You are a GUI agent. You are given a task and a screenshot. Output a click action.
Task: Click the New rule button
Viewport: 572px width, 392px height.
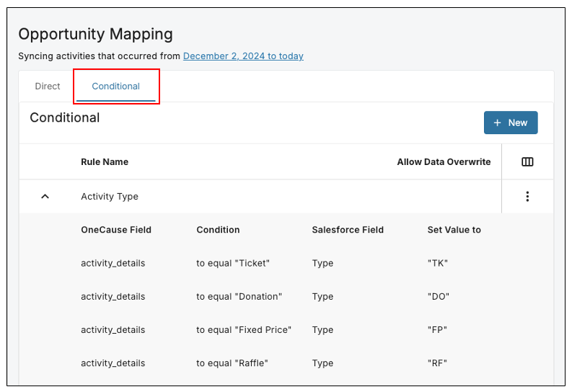(x=511, y=122)
